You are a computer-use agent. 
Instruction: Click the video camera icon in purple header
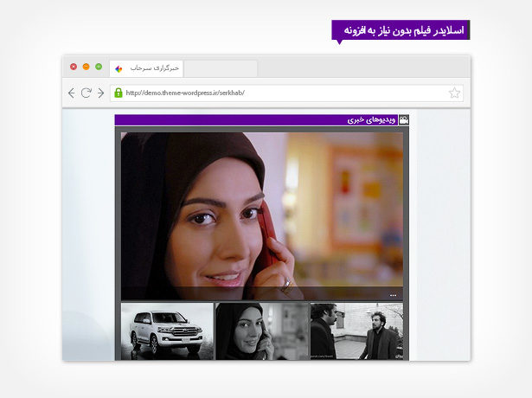(403, 120)
